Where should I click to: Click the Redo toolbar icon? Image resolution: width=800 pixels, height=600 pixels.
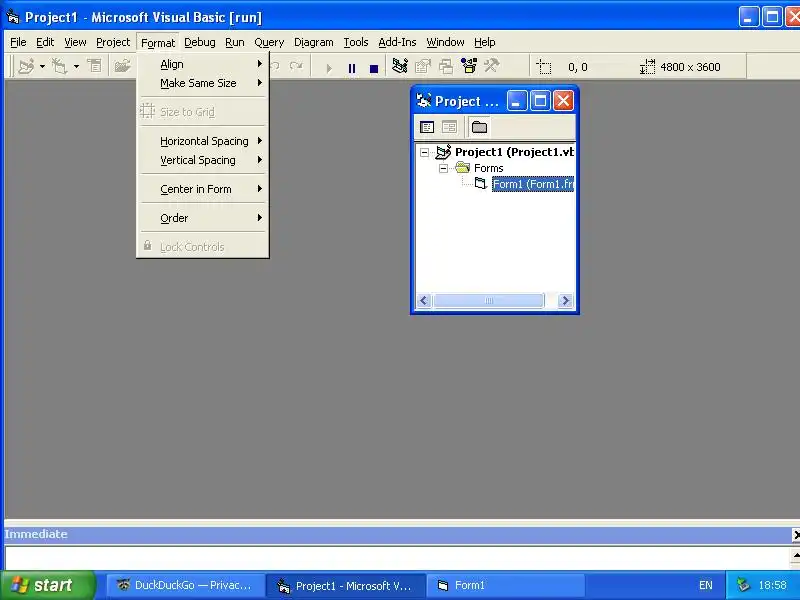(x=296, y=66)
